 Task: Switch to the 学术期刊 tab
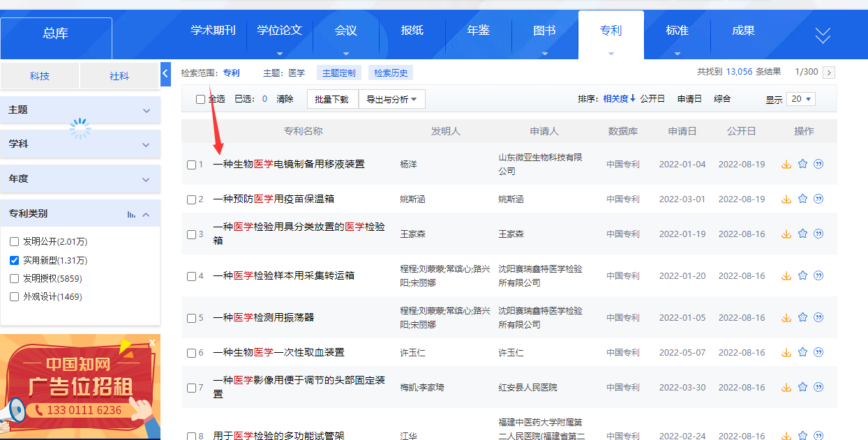coord(213,31)
